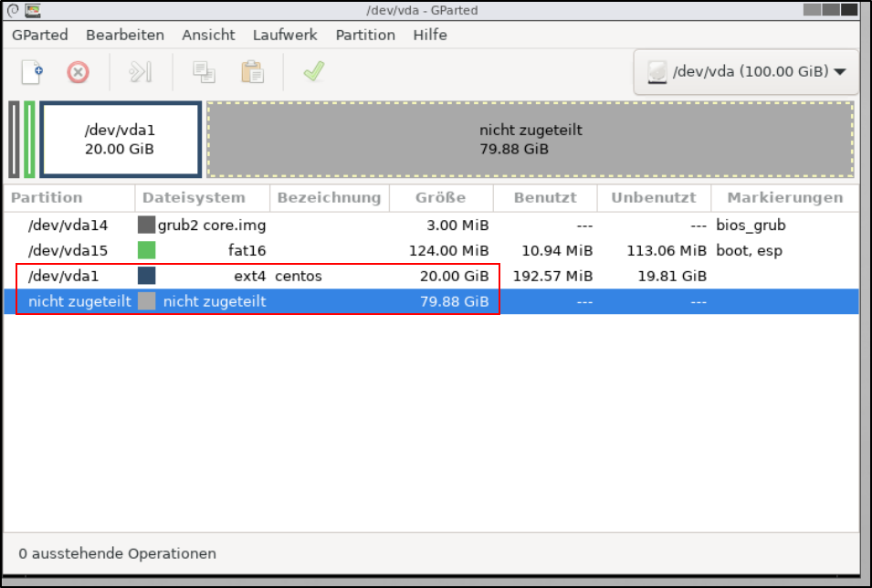
Task: Open the Laufwerk menu
Action: (285, 35)
